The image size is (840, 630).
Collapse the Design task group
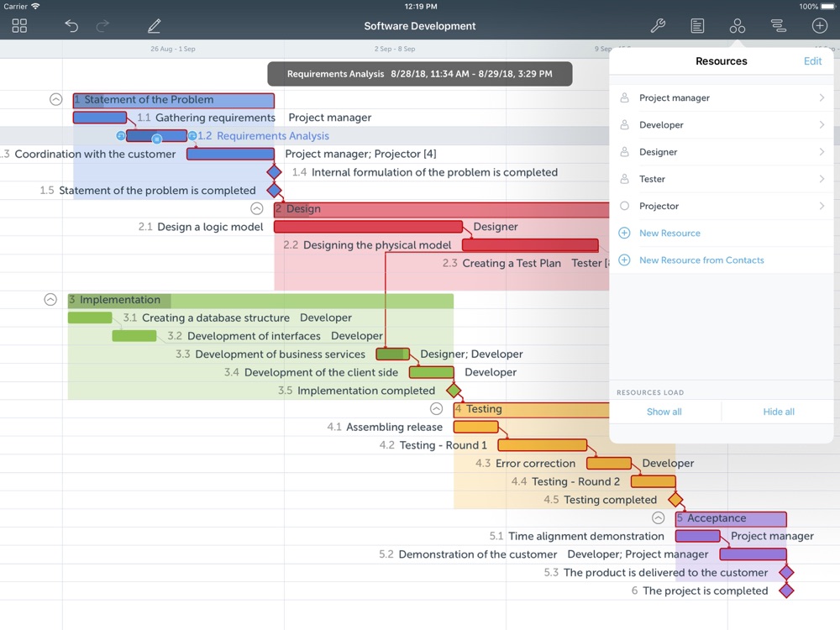pyautogui.click(x=257, y=208)
